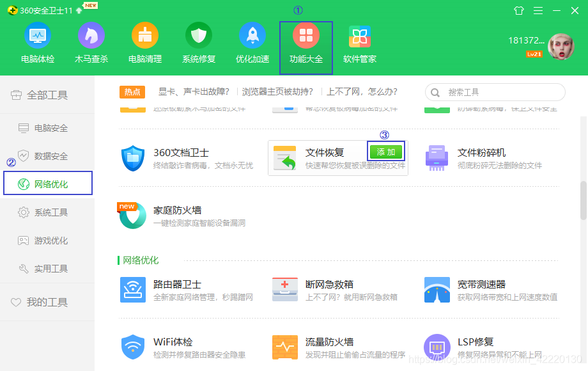Click the 360安全卫士 logo icon
The image size is (588, 371).
[12, 10]
